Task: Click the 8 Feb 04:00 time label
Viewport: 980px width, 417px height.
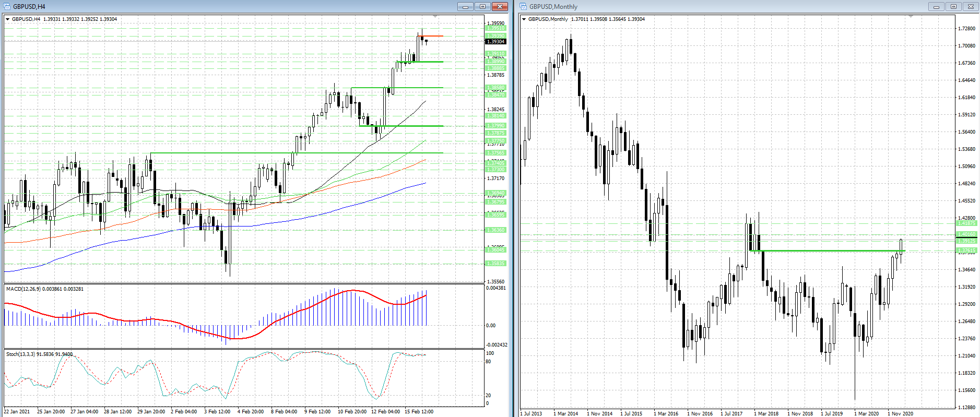Action: pyautogui.click(x=284, y=412)
